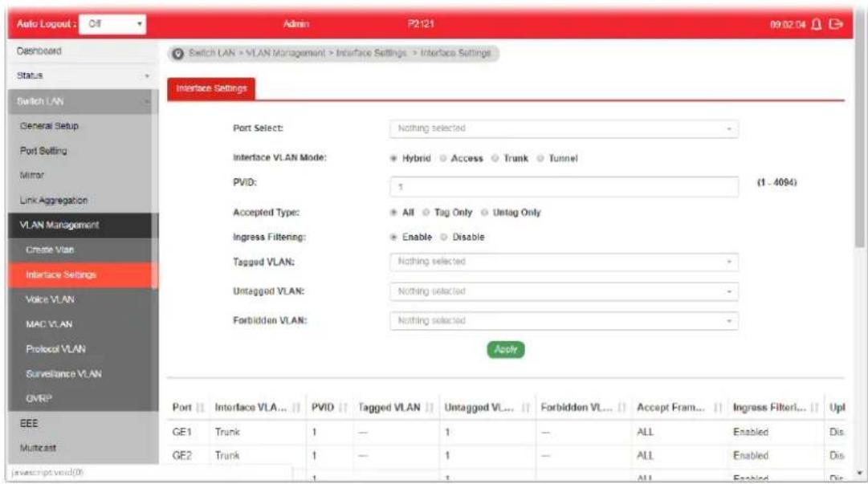Sort by Accept Frame column icon
868x484 pixels.
point(718,408)
